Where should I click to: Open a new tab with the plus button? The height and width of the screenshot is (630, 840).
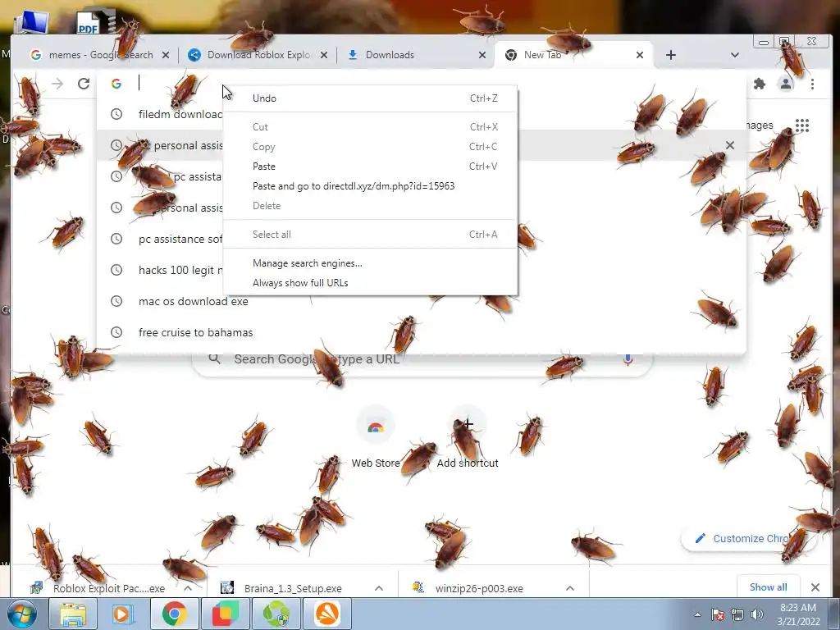[x=671, y=55]
